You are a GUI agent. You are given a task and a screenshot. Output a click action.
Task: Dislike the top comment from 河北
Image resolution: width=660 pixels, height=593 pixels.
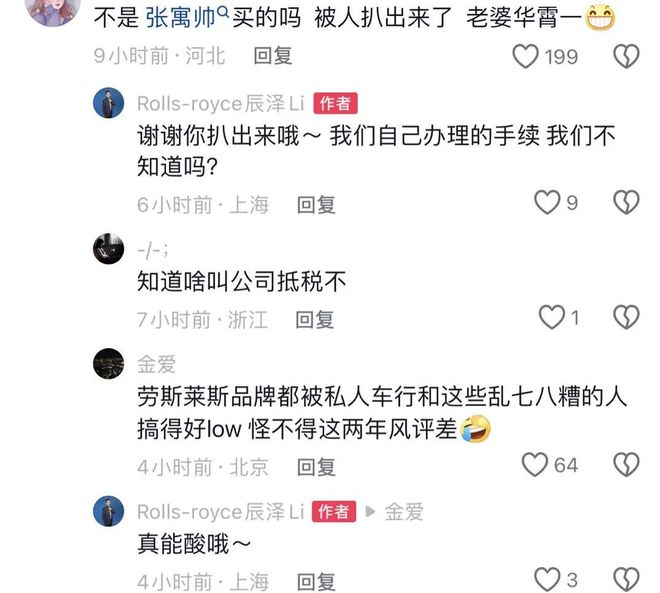[626, 56]
